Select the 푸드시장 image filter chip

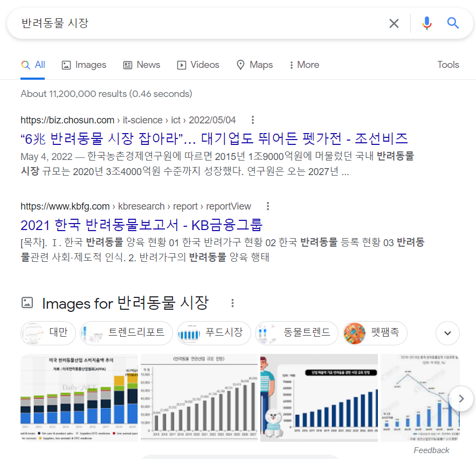(213, 333)
